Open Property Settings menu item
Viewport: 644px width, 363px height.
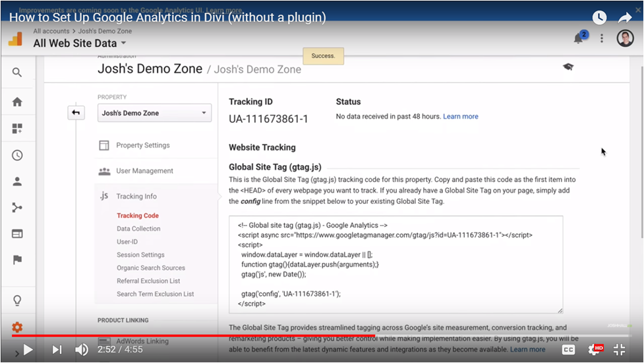(x=143, y=145)
